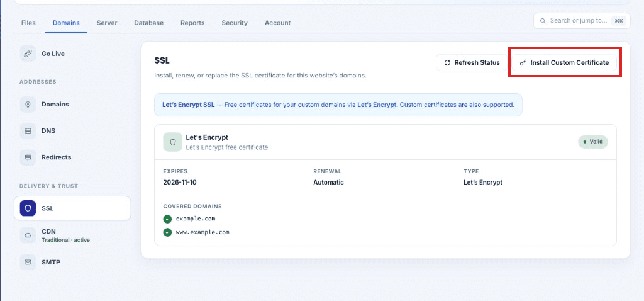644x301 pixels.
Task: Click the Let's Encrypt certificate title
Action: [x=207, y=137]
